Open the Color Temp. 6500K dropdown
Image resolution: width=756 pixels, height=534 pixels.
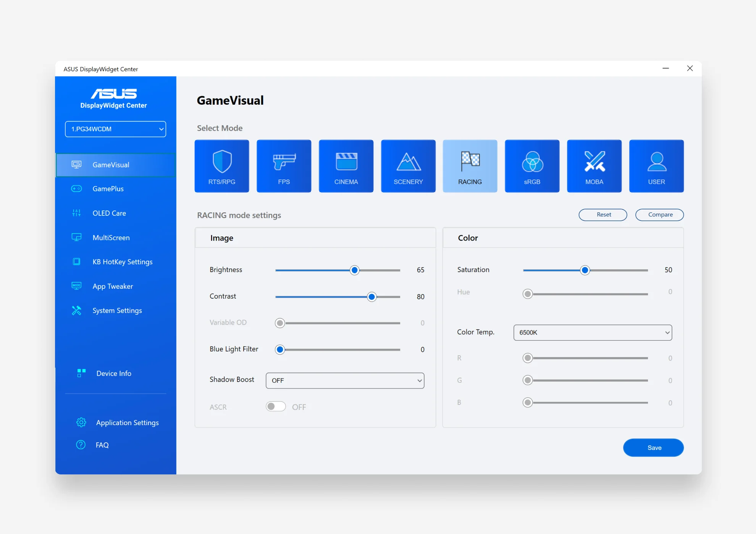(x=593, y=332)
